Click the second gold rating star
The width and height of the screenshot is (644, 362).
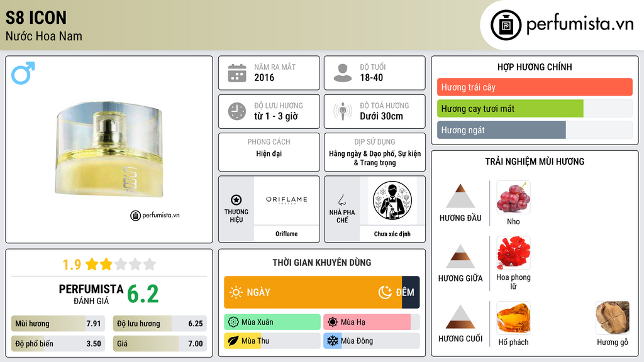click(106, 265)
